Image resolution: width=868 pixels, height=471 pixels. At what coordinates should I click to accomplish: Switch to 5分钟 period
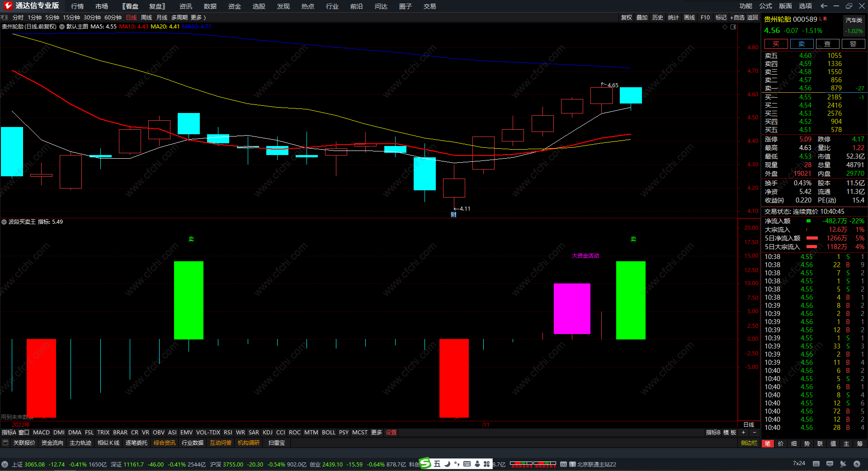52,18
